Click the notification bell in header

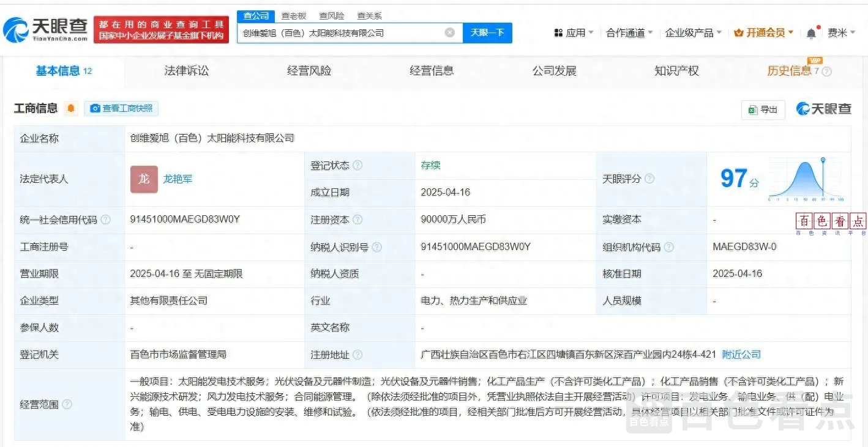point(811,33)
